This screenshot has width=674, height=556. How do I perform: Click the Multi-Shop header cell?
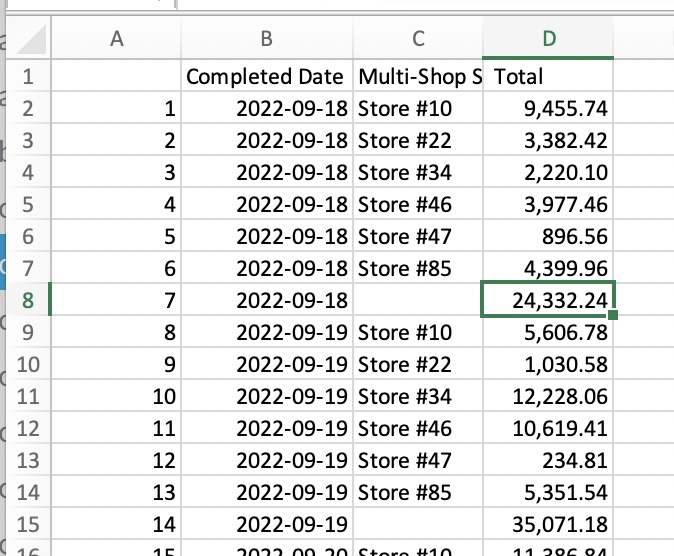[x=417, y=76]
